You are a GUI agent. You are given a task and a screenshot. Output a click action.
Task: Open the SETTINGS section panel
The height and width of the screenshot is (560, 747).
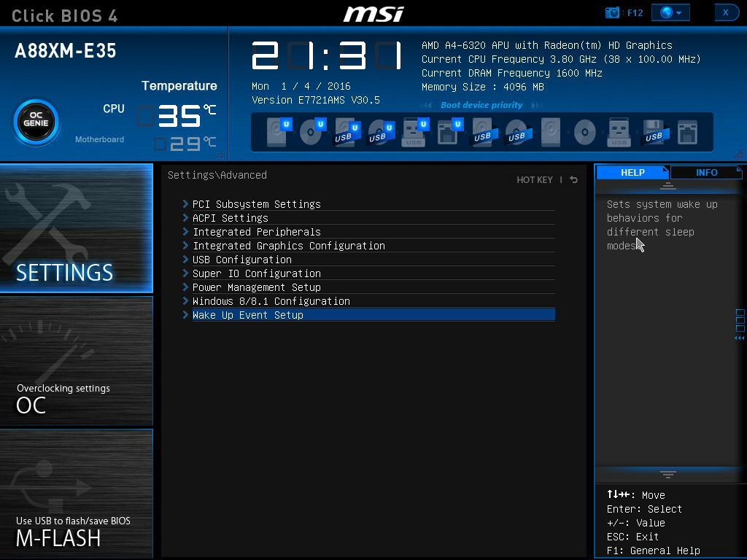click(76, 228)
